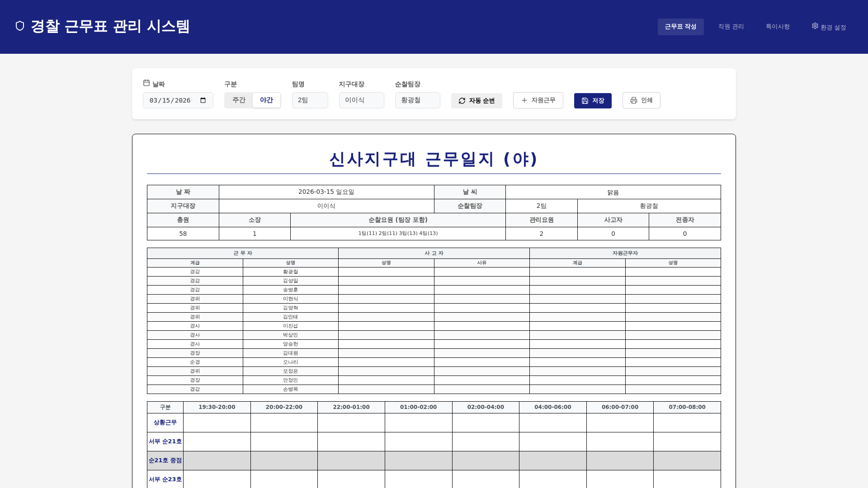Screen dimensions: 868x488
Task: Switch shift type to 주간
Action: coord(239,100)
